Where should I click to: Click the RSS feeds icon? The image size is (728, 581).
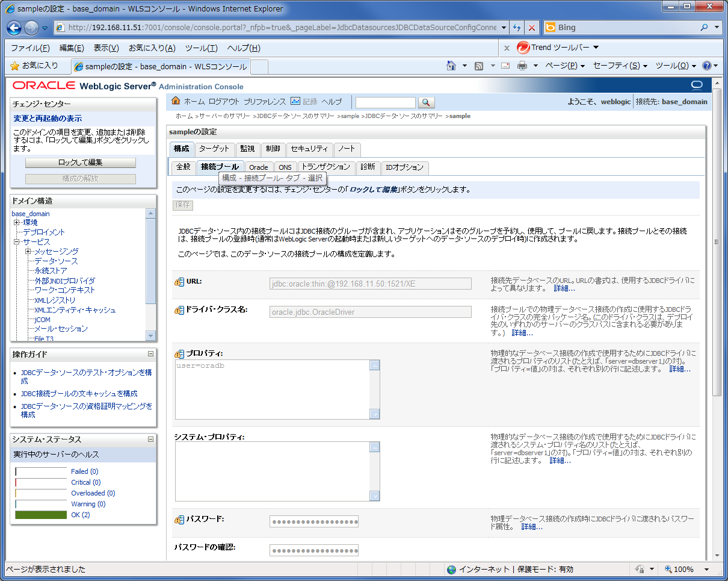(x=480, y=66)
